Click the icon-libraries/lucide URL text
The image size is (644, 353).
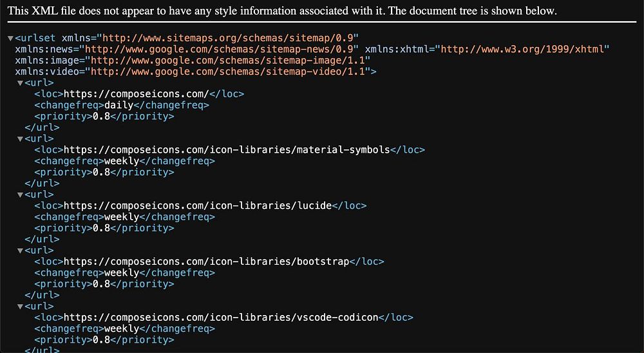click(198, 205)
